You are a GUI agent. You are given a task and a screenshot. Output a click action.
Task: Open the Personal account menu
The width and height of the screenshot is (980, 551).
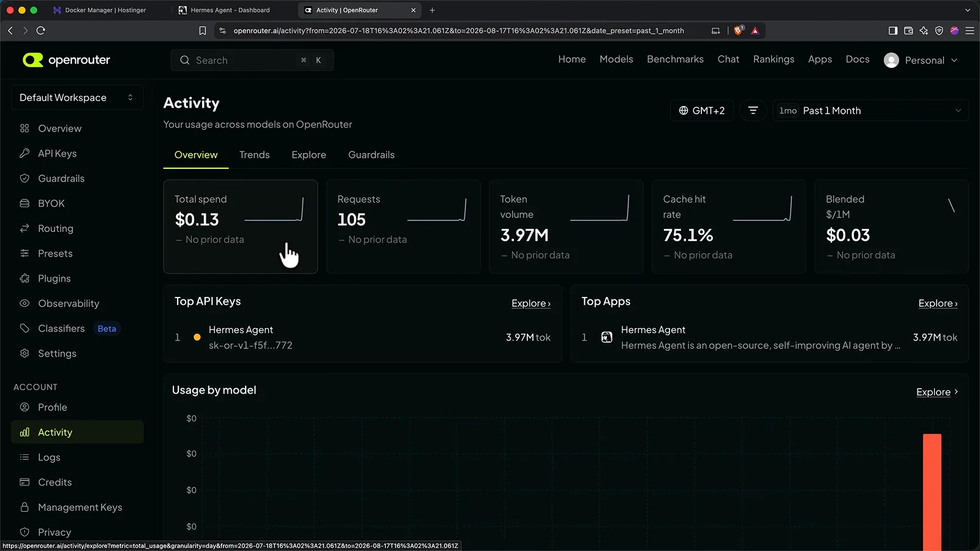tap(921, 60)
